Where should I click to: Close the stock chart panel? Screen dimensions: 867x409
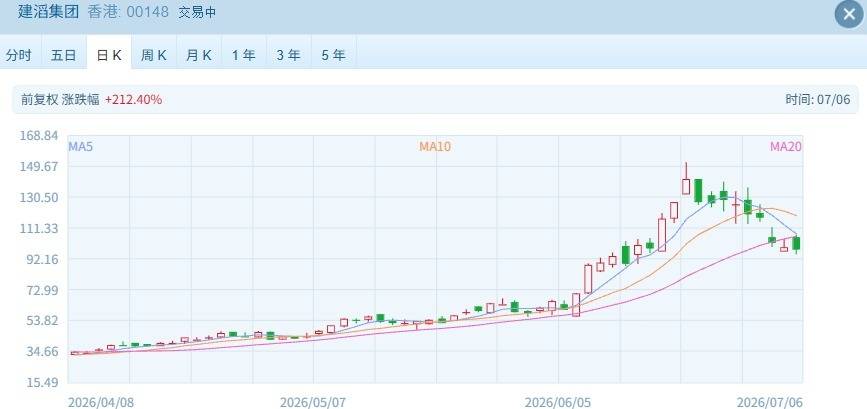tap(849, 14)
